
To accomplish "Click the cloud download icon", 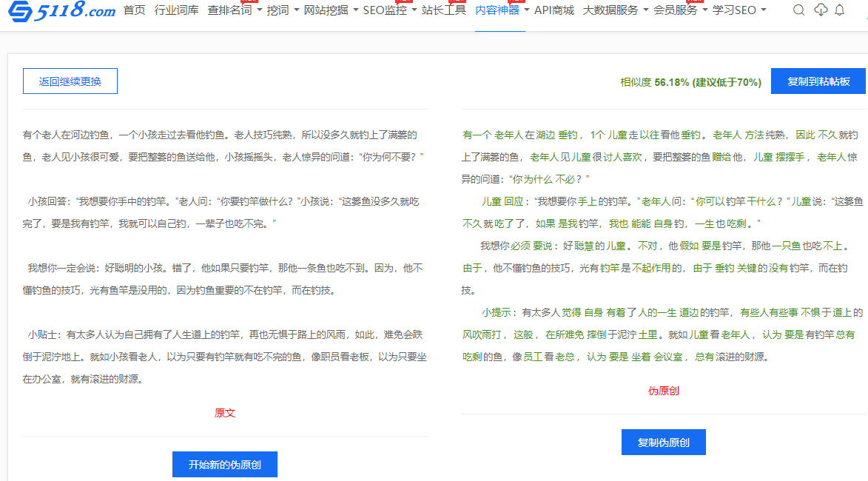I will tap(820, 10).
